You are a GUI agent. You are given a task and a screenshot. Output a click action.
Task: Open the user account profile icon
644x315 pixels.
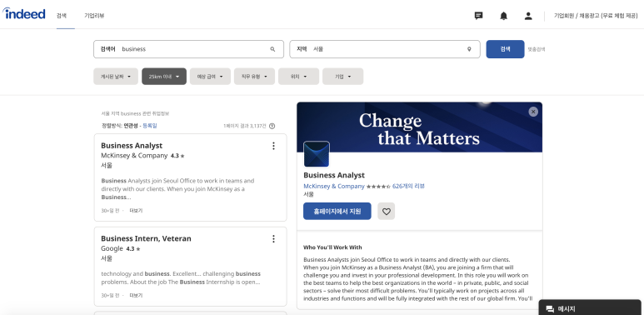[528, 16]
